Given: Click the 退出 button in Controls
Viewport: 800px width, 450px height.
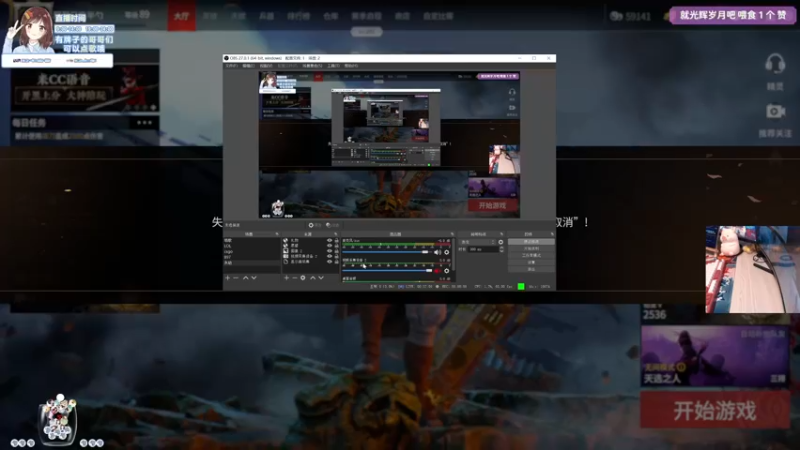Looking at the screenshot, I should click(532, 269).
